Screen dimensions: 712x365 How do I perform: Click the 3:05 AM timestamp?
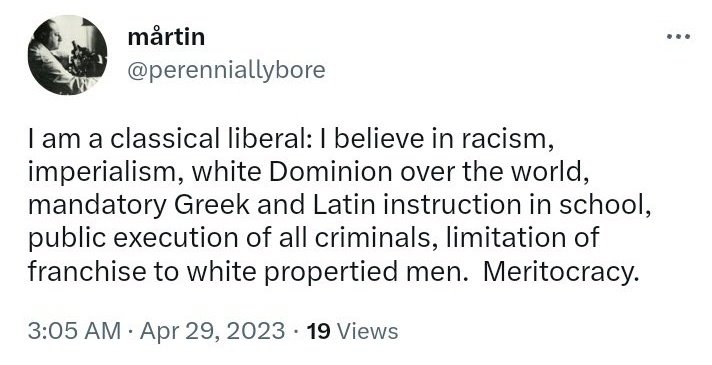[74, 331]
